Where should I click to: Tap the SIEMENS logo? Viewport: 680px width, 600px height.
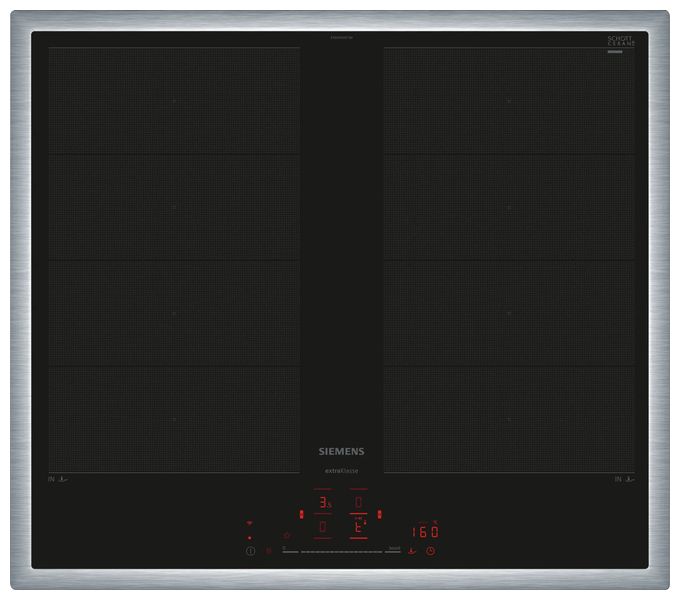click(341, 451)
